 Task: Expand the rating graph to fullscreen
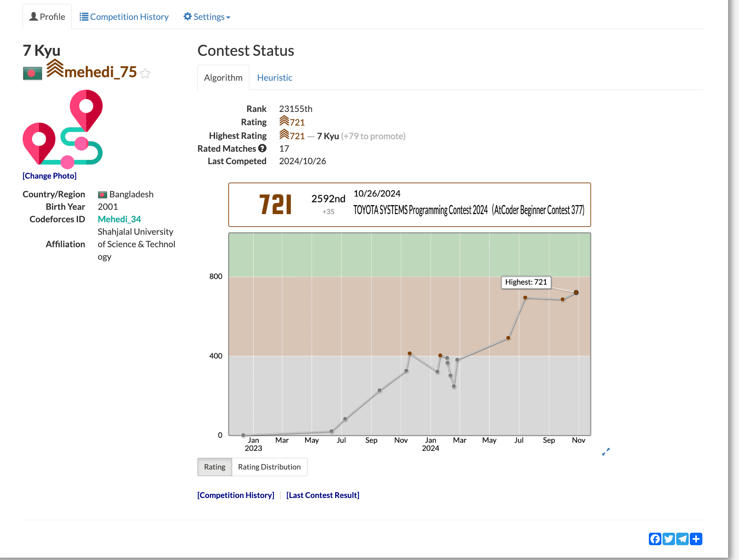click(x=606, y=452)
